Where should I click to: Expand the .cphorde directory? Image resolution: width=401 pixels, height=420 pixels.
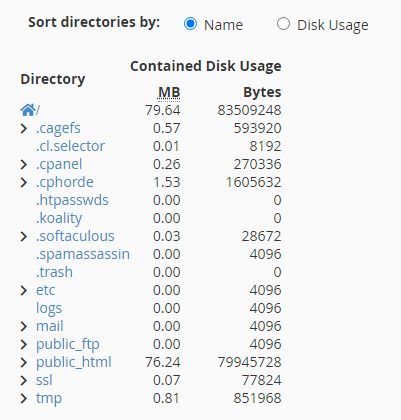click(24, 182)
